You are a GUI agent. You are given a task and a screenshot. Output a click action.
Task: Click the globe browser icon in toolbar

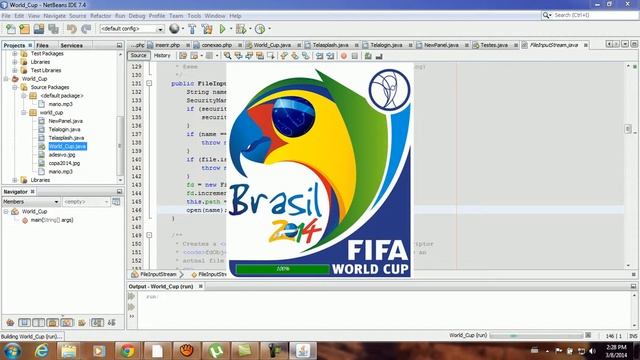(x=174, y=29)
